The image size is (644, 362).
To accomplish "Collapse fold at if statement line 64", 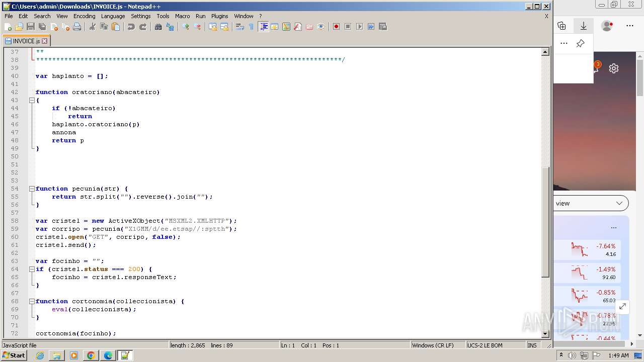I will (x=32, y=269).
